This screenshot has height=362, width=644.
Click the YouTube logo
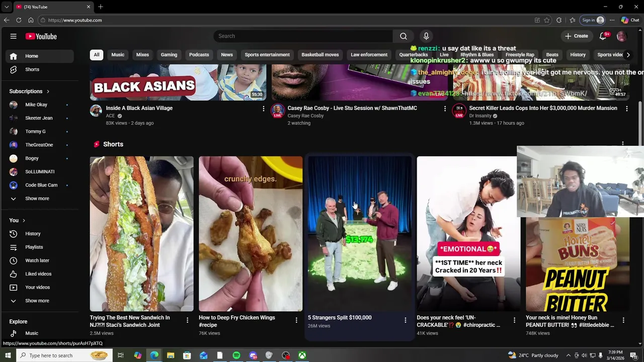point(41,36)
